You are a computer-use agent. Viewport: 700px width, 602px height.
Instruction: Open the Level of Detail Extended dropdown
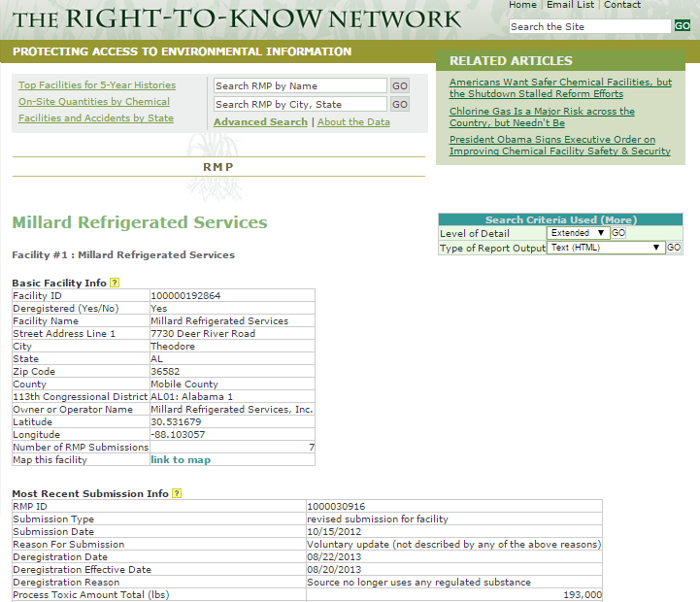(x=578, y=233)
